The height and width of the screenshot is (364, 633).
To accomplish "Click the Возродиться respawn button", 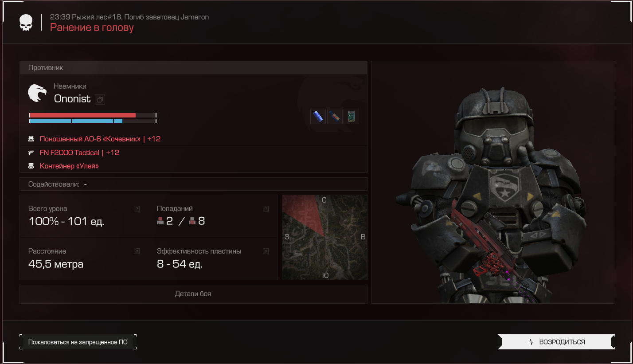I will (x=556, y=342).
